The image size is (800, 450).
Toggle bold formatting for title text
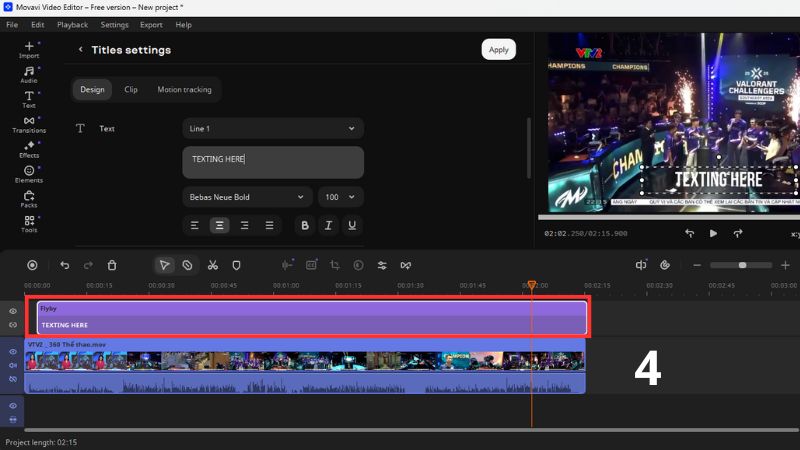(305, 226)
